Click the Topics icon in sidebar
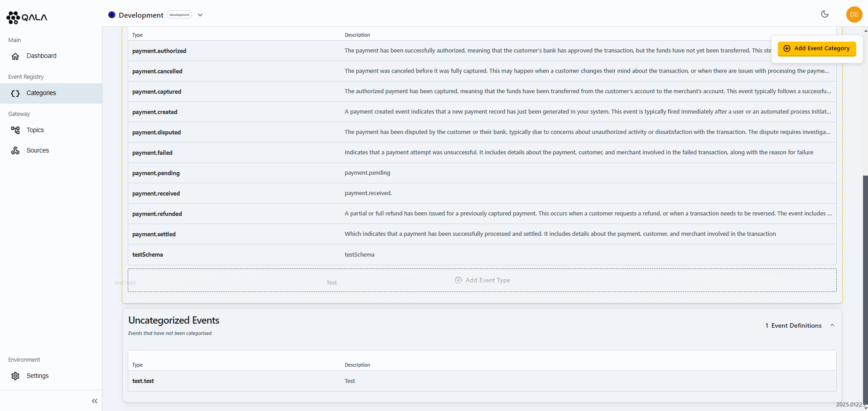868x411 pixels. 15,130
